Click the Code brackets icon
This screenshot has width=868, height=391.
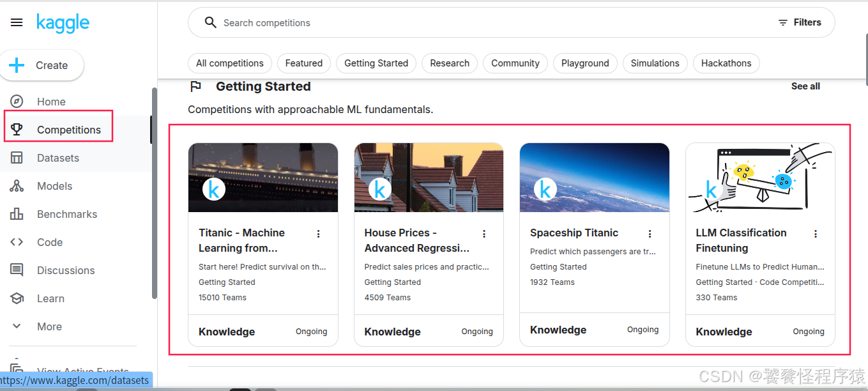click(x=17, y=242)
